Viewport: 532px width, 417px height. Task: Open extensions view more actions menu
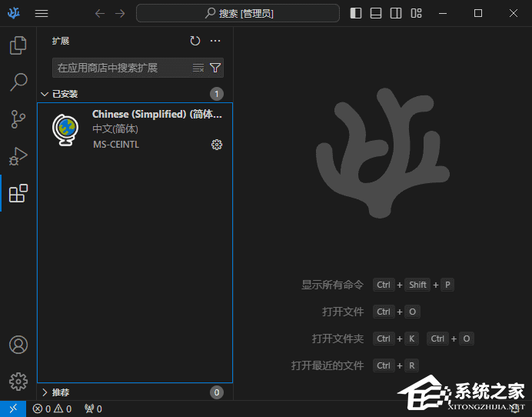[215, 41]
